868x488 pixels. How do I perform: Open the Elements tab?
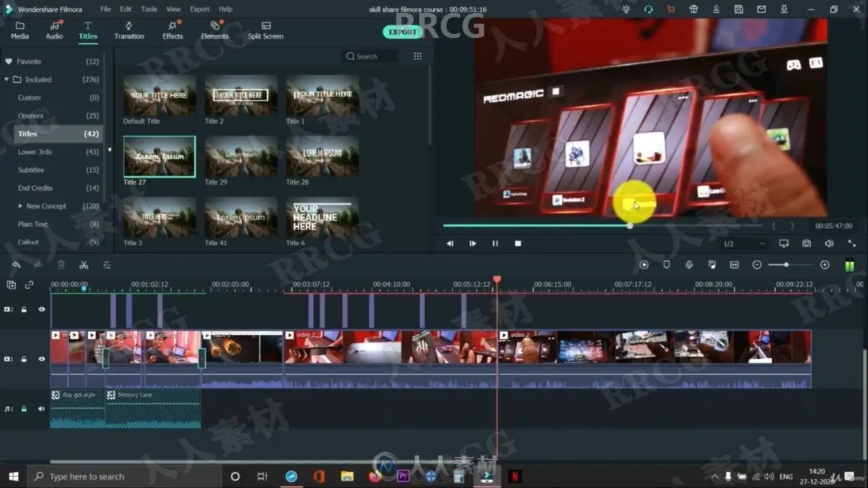tap(215, 30)
